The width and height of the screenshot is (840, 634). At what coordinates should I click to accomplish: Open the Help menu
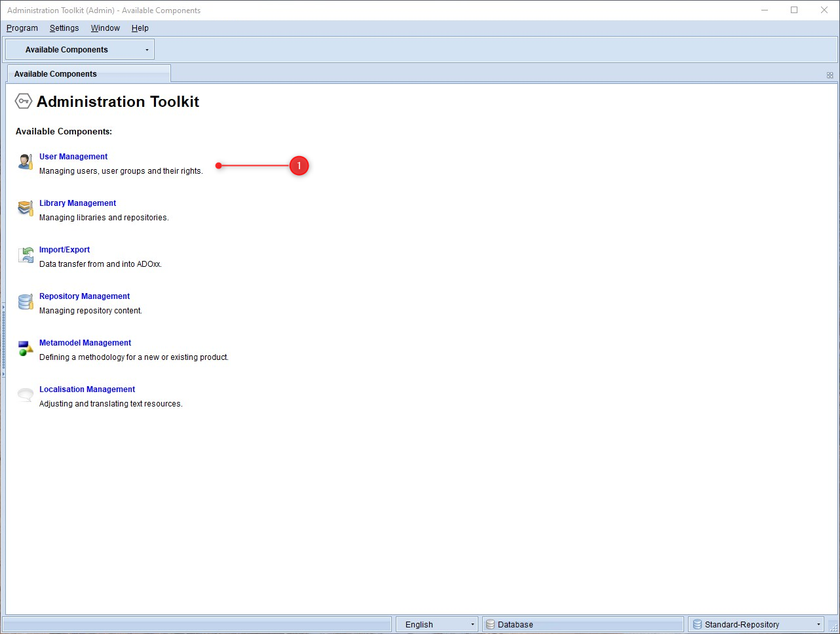pyautogui.click(x=140, y=28)
